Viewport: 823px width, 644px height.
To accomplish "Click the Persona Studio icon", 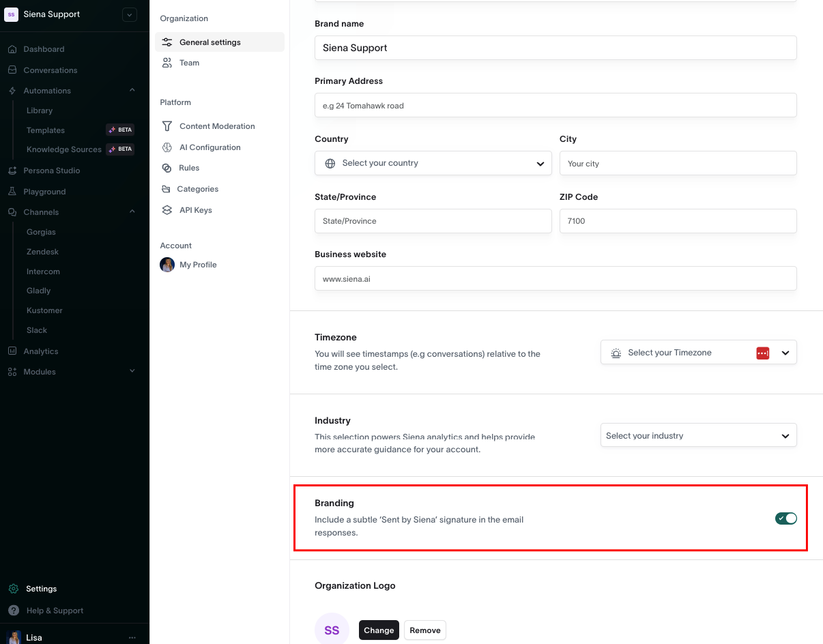I will (12, 171).
